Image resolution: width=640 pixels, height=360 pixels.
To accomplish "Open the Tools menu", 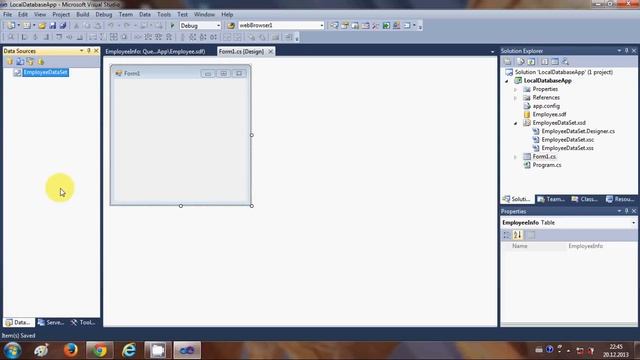I will coord(164,14).
